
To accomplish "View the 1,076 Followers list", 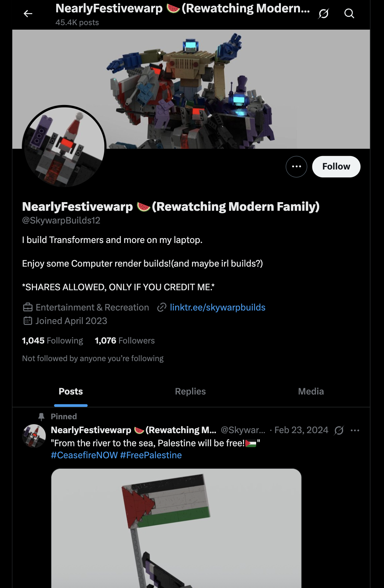I will point(124,340).
